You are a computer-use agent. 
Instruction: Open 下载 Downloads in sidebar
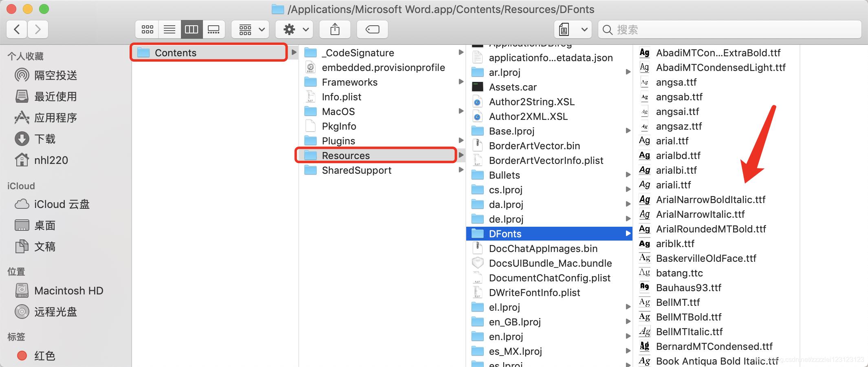[x=35, y=139]
